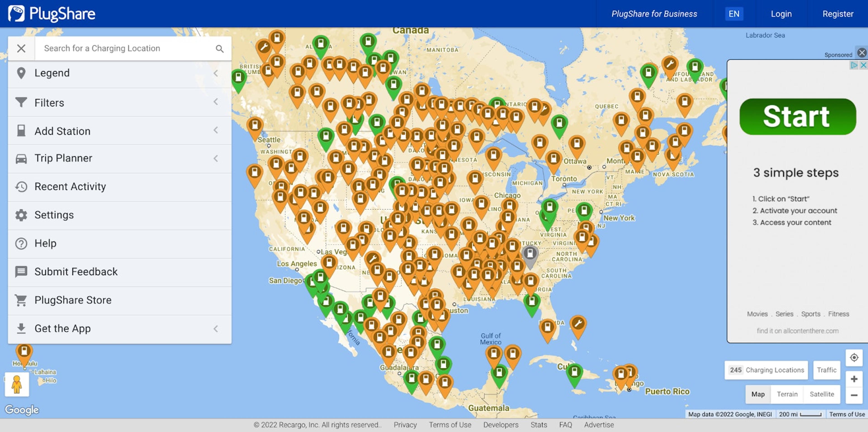Click the AdChoices icon on the ad
The height and width of the screenshot is (432, 868).
point(854,65)
